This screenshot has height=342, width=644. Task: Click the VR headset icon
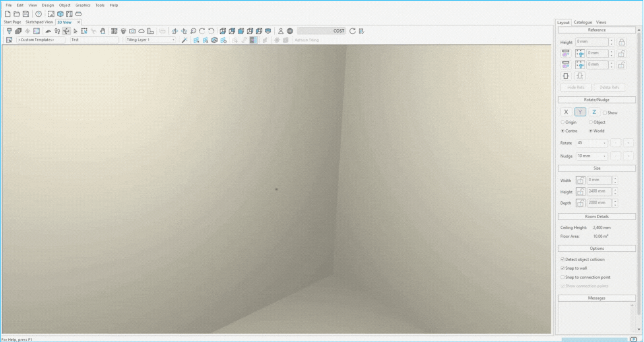pos(78,14)
